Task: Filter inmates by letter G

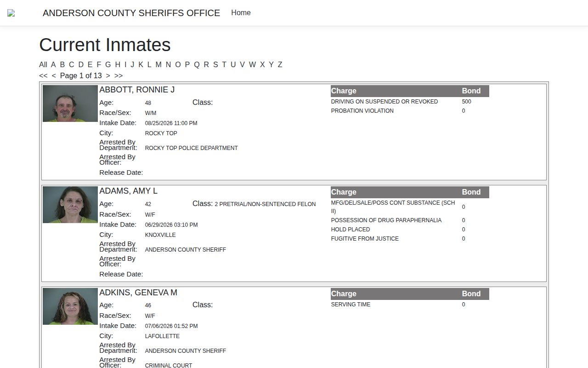Action: [x=108, y=64]
